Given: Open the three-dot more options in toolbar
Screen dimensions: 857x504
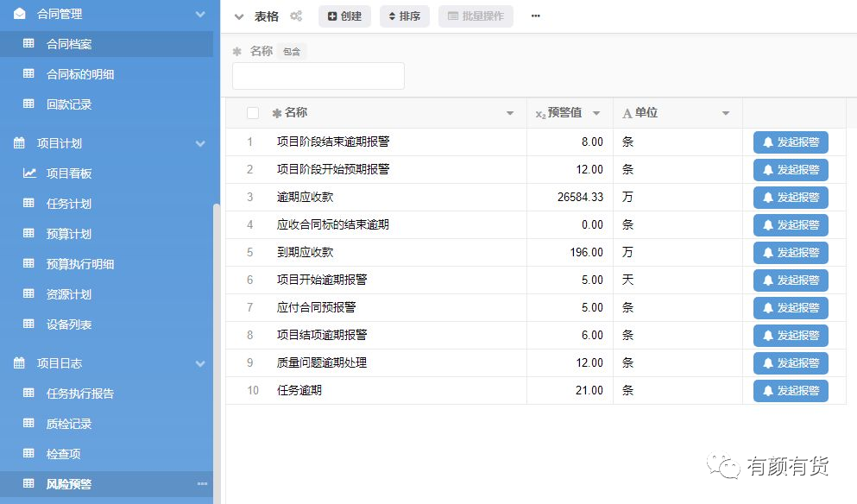Looking at the screenshot, I should pos(536,16).
